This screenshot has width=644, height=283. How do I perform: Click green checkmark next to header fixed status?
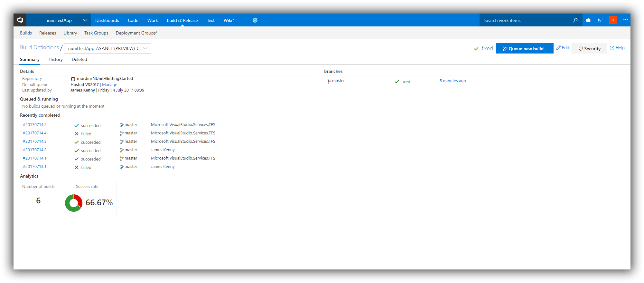(x=476, y=49)
